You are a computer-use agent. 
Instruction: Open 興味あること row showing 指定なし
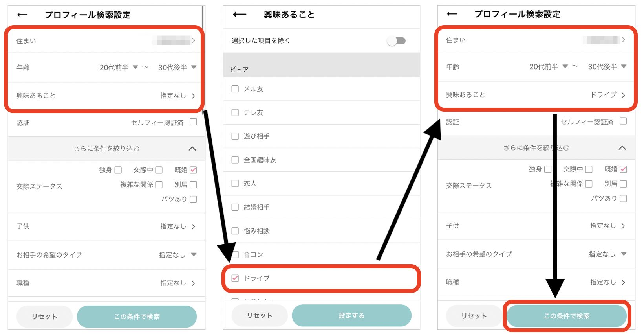click(106, 96)
